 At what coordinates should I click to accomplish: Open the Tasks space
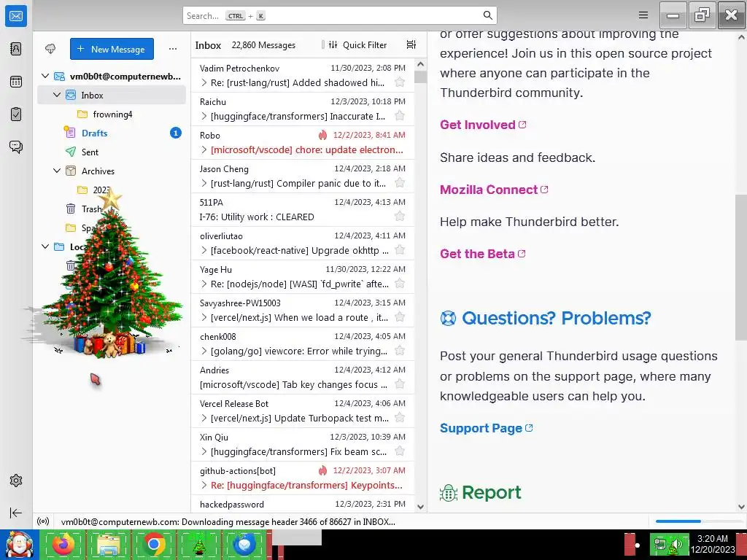pos(16,114)
